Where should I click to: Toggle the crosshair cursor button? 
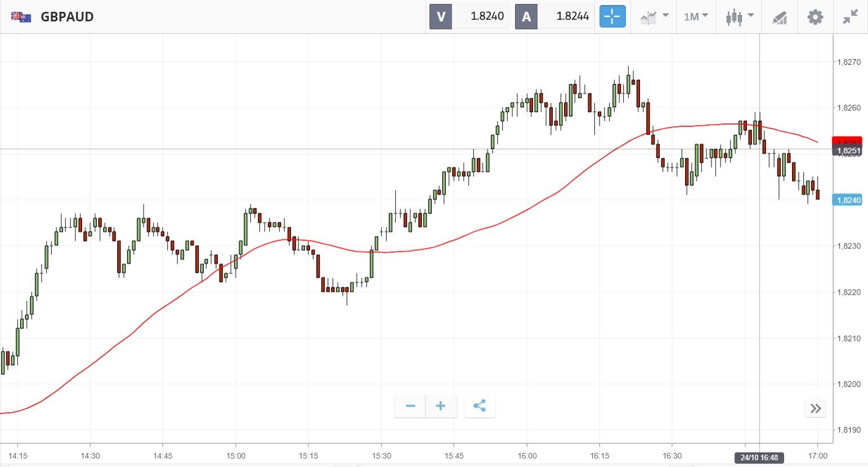coord(612,16)
